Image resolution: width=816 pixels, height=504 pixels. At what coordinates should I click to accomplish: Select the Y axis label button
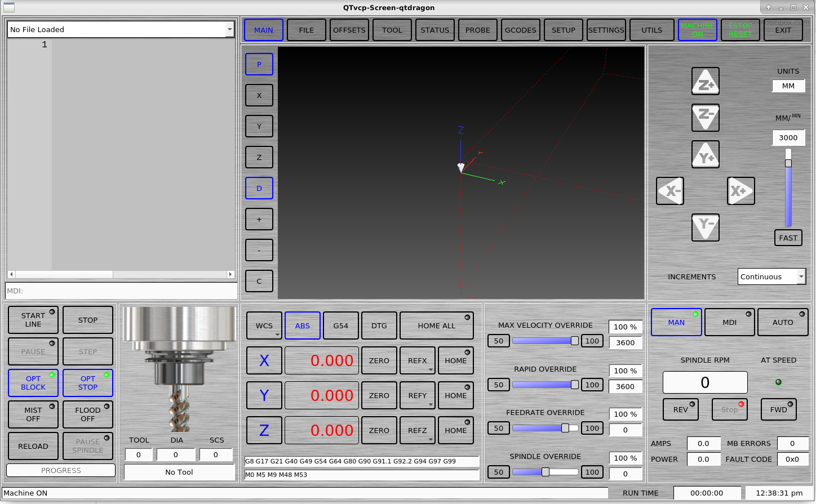tap(264, 395)
